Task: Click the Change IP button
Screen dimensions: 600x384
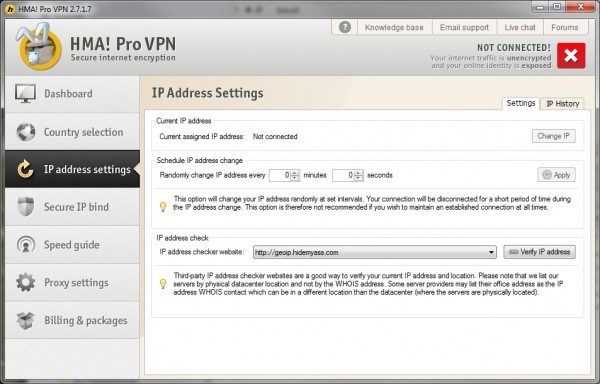Action: (553, 136)
